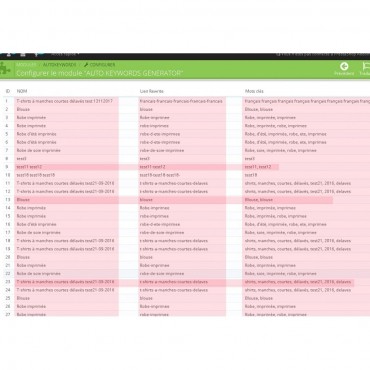Select 'Blouse, blouse' keywords in row 25
The image size is (370, 370).
259,298
